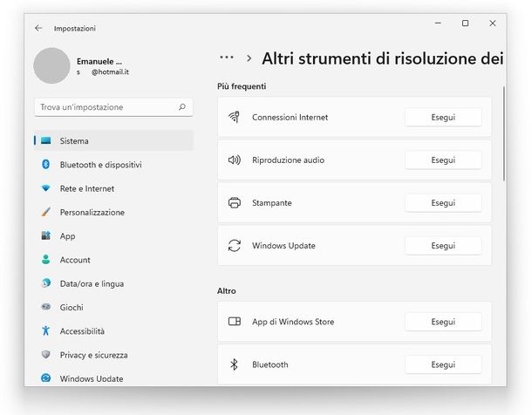Open the breadcrumb ellipsis menu
532x415 pixels.
click(x=227, y=58)
